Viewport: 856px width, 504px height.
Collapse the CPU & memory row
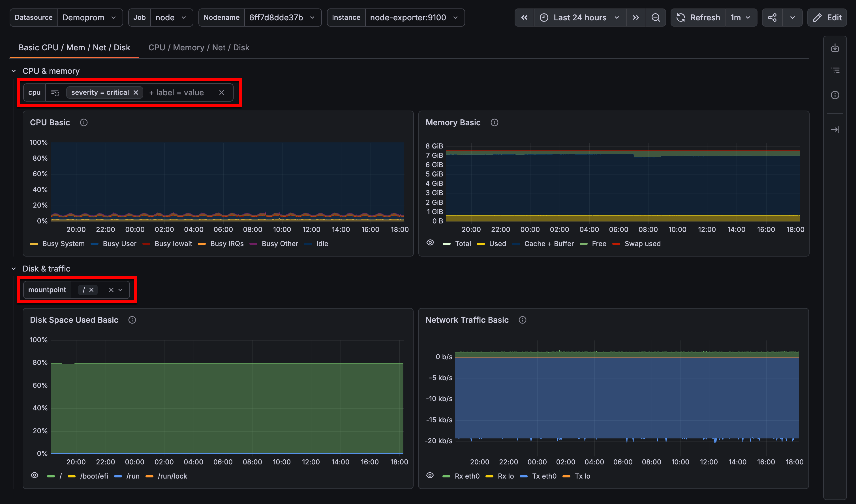(x=14, y=71)
